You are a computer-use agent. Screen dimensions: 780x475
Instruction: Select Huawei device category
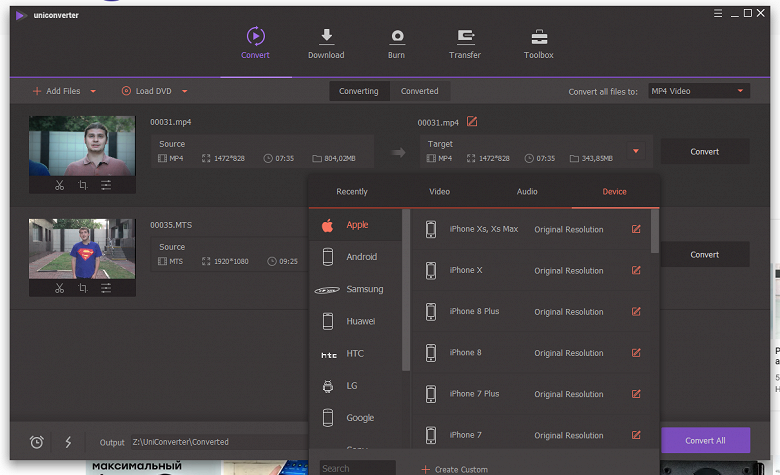click(x=355, y=321)
